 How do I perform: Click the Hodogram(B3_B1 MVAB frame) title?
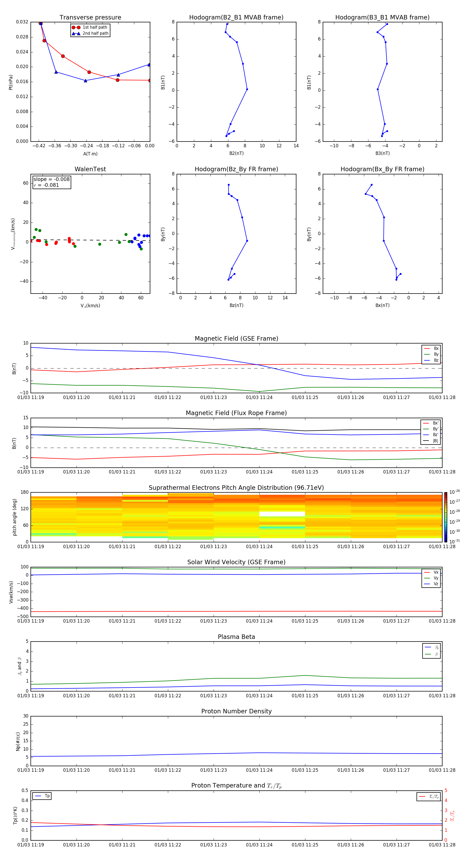(382, 18)
